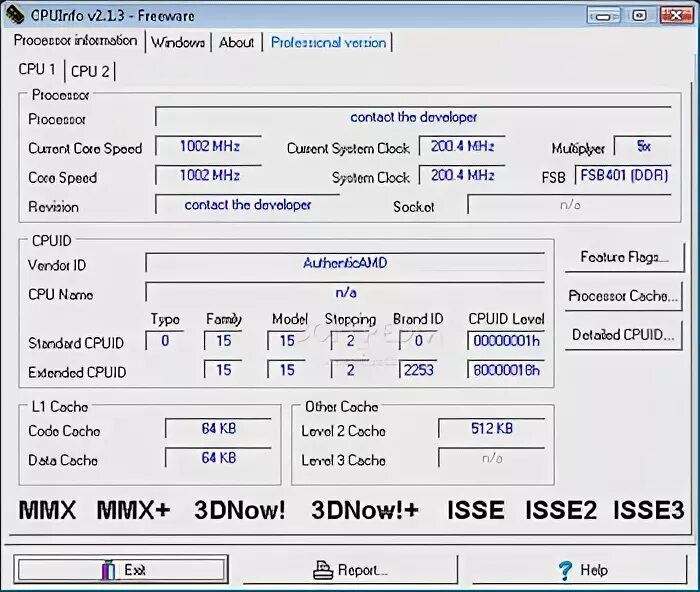This screenshot has height=592, width=700.
Task: Click the CPUID Level 00000001h value
Action: point(506,341)
